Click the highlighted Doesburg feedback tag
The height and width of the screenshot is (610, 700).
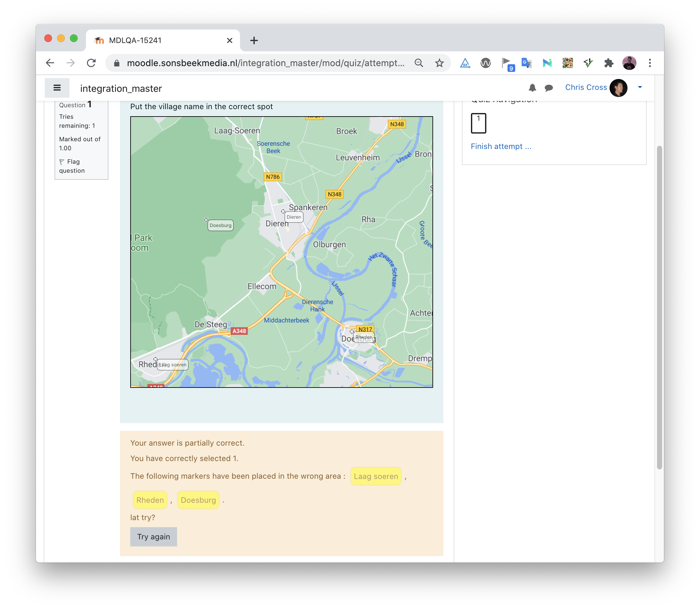[198, 500]
